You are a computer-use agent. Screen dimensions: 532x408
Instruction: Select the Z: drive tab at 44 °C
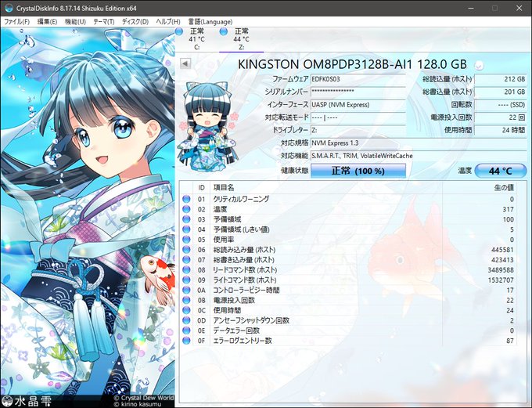[x=241, y=39]
